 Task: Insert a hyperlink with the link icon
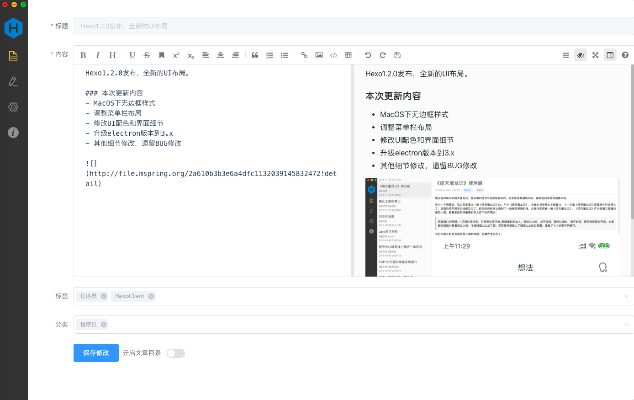click(303, 55)
